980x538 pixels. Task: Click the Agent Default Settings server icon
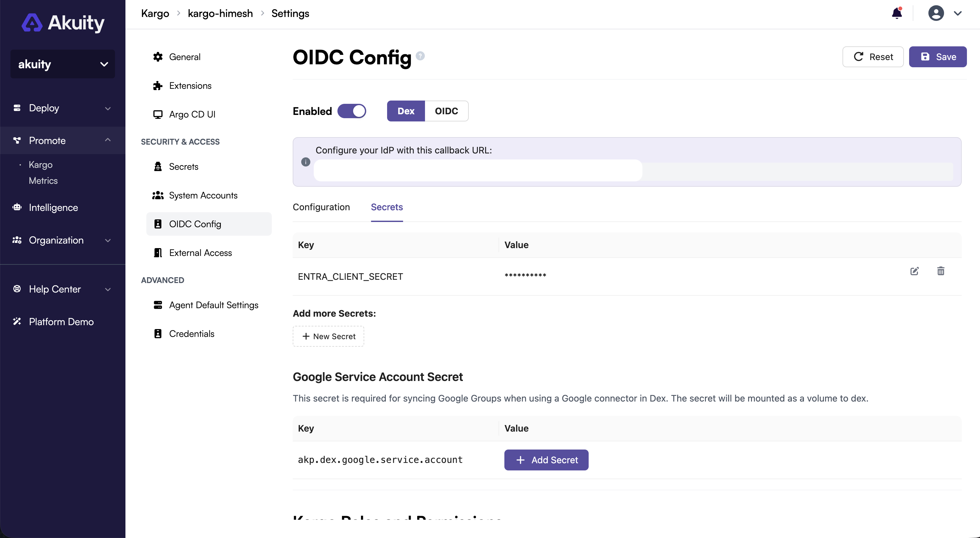pos(158,305)
